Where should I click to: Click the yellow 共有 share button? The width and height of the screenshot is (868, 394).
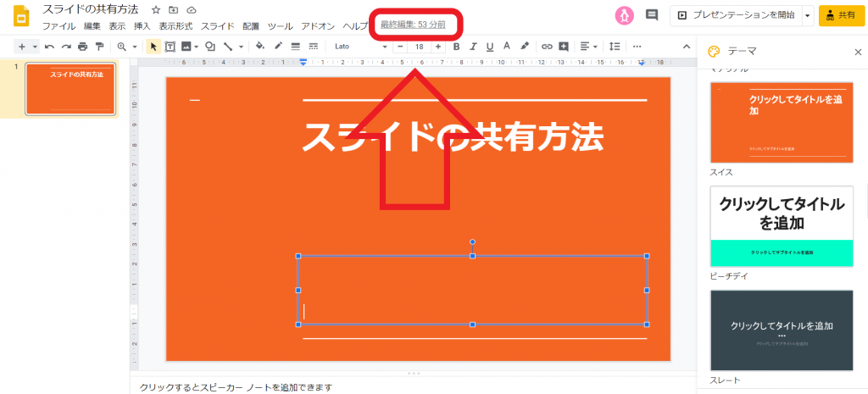pyautogui.click(x=842, y=15)
